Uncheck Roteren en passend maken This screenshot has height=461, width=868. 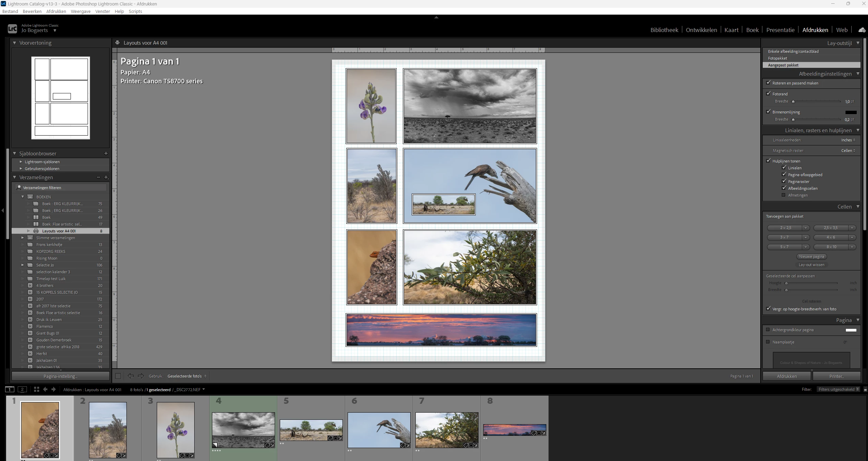tap(768, 83)
